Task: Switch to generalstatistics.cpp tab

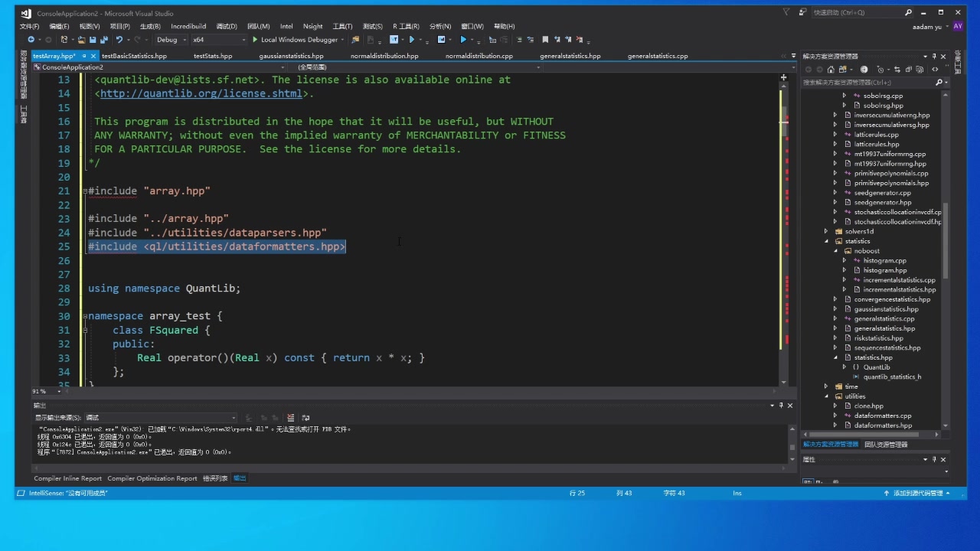Action: [658, 56]
